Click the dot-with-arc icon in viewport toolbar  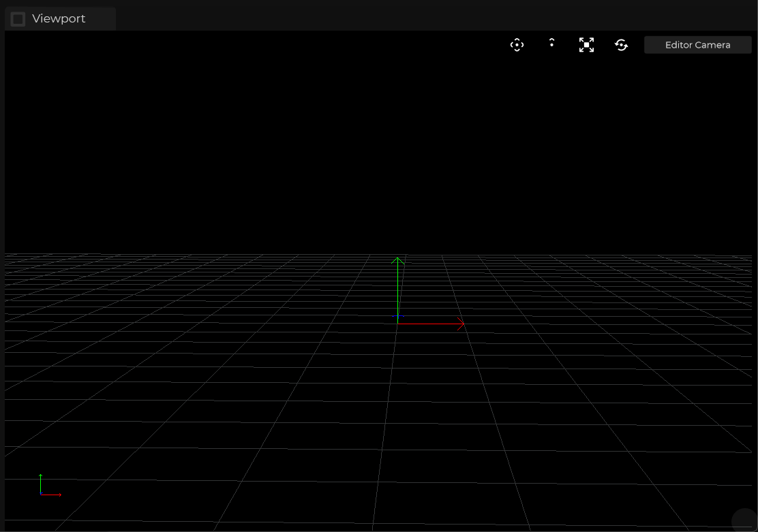tap(551, 43)
